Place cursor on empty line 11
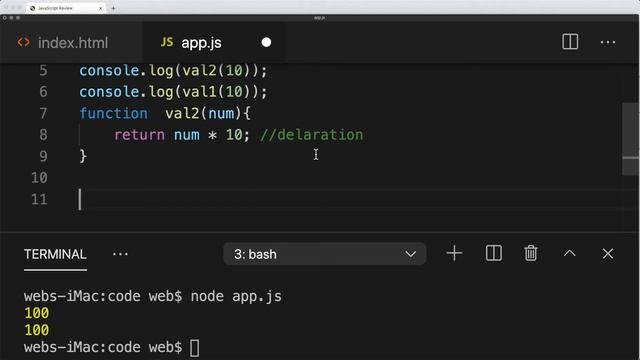This screenshot has height=360, width=640. 351,199
